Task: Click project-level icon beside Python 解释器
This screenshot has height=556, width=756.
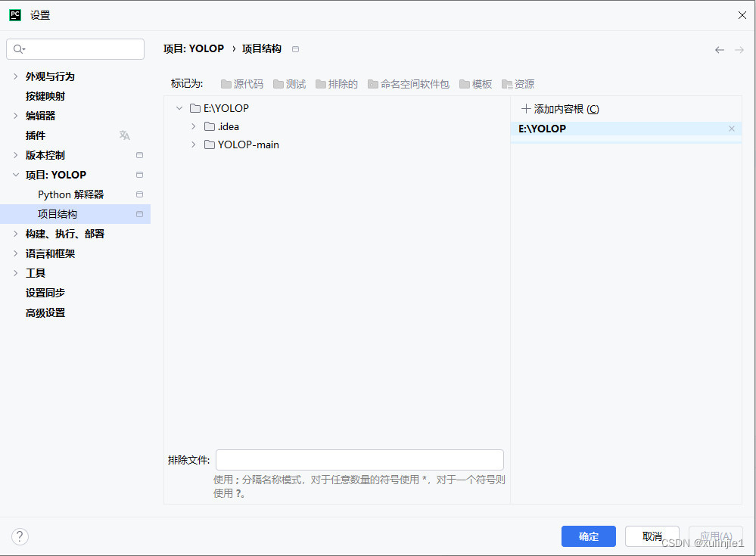Action: (x=139, y=194)
